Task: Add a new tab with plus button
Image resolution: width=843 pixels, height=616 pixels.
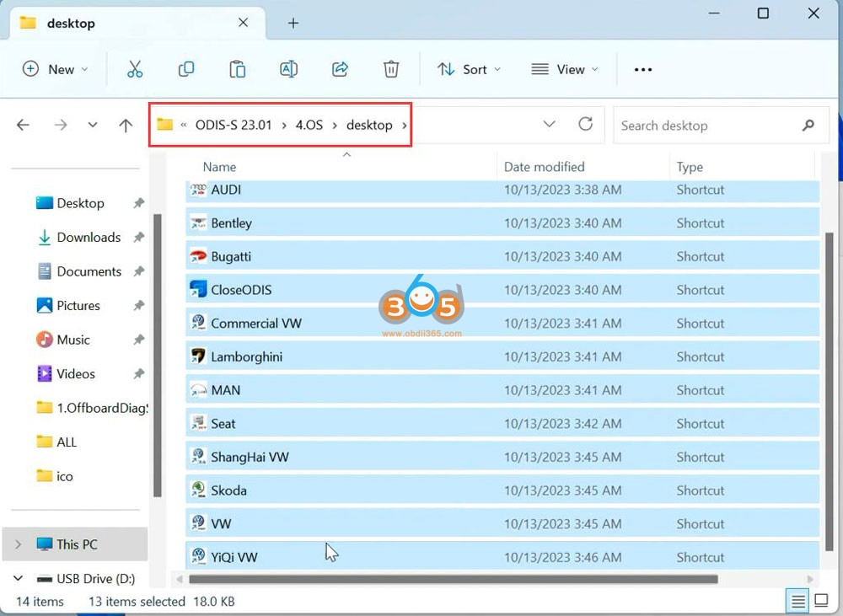Action: point(293,23)
